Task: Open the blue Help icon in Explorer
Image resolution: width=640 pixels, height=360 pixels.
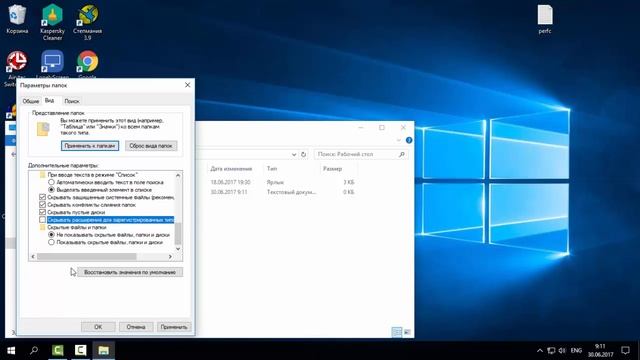Action: point(409,140)
